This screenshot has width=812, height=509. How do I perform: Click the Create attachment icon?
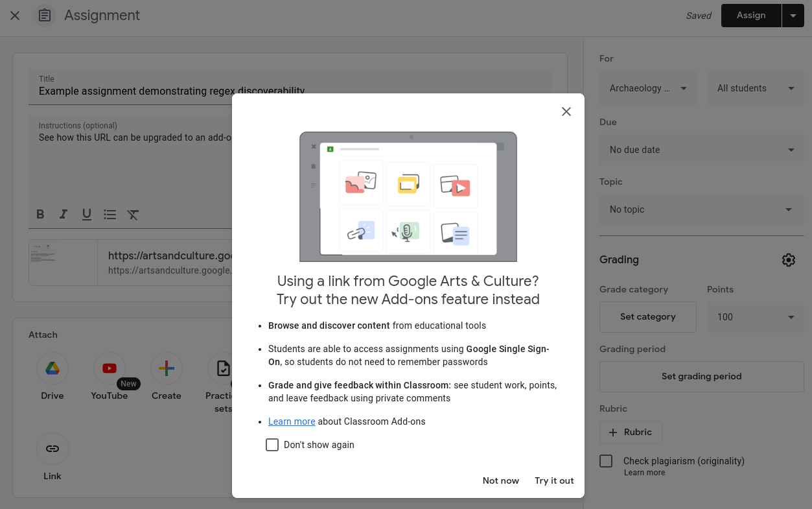(x=166, y=368)
